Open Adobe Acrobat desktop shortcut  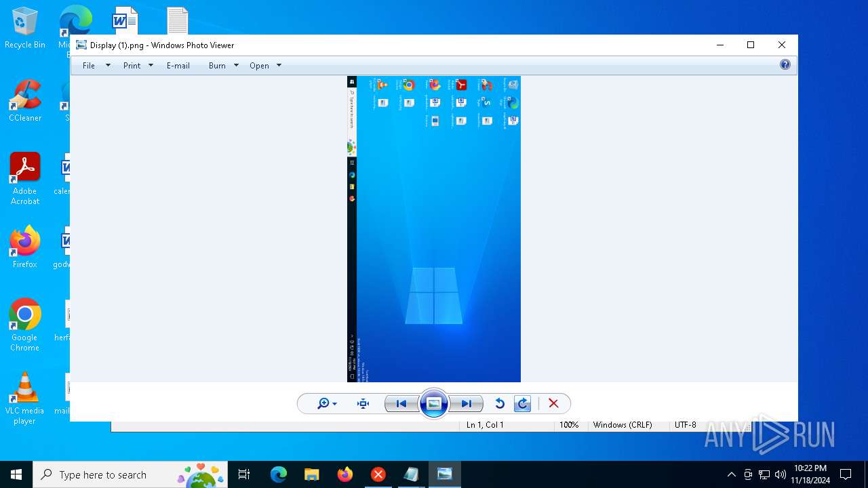[25, 179]
